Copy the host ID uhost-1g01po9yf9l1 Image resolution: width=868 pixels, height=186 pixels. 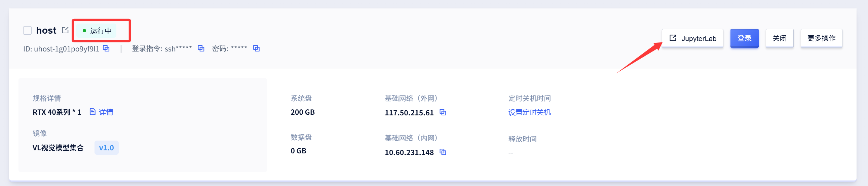pyautogui.click(x=106, y=48)
